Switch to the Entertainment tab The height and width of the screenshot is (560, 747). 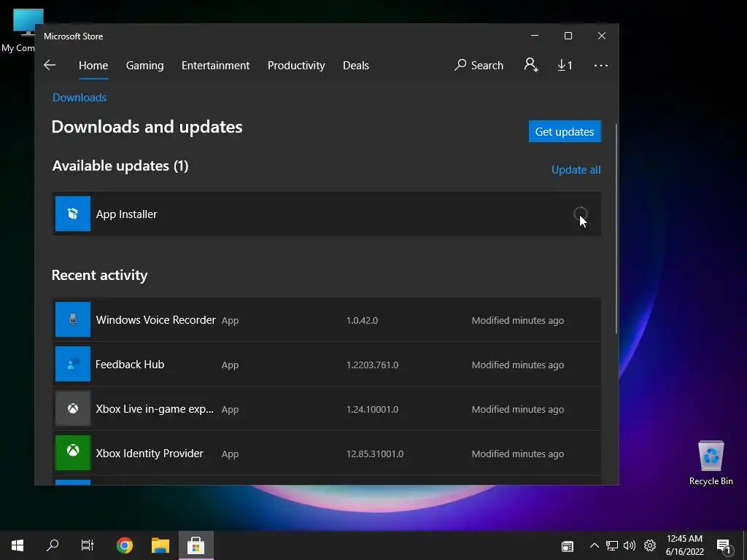coord(215,65)
